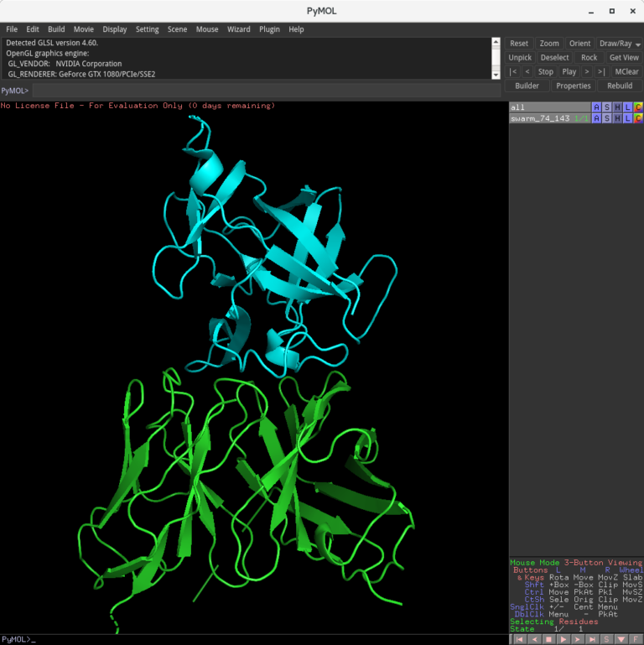Open the Plugin menu
This screenshot has width=644, height=645.
click(x=269, y=29)
